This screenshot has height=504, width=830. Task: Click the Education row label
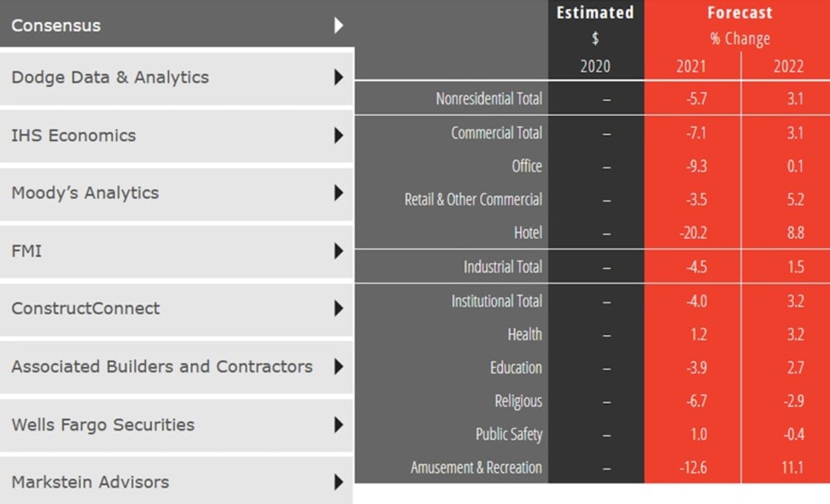click(x=516, y=367)
